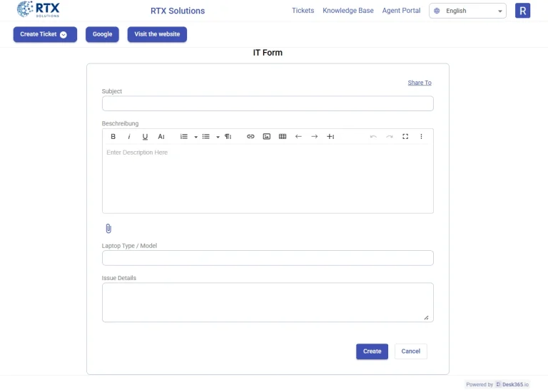Open more editor options menu

click(x=421, y=136)
